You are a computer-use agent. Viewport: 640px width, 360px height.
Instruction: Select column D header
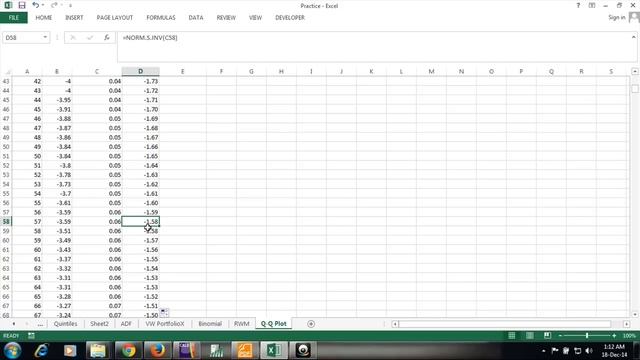click(x=140, y=71)
